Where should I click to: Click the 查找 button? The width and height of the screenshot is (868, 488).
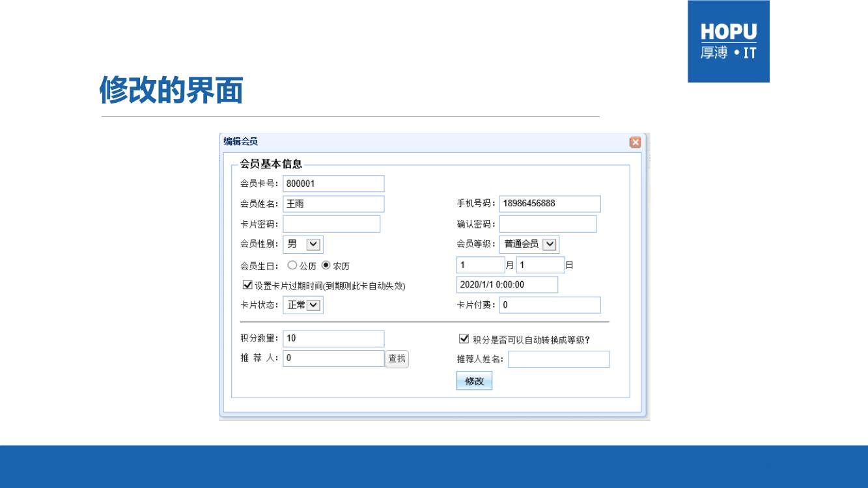397,359
